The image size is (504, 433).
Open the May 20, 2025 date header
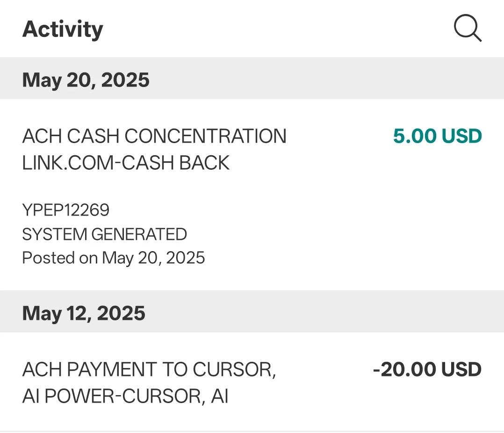point(86,80)
